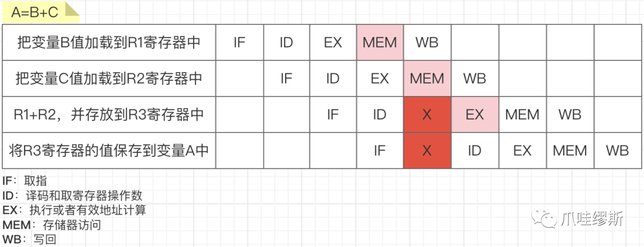The height and width of the screenshot is (247, 644).
Task: Click the legend line WB：写回
Action: click(x=29, y=240)
